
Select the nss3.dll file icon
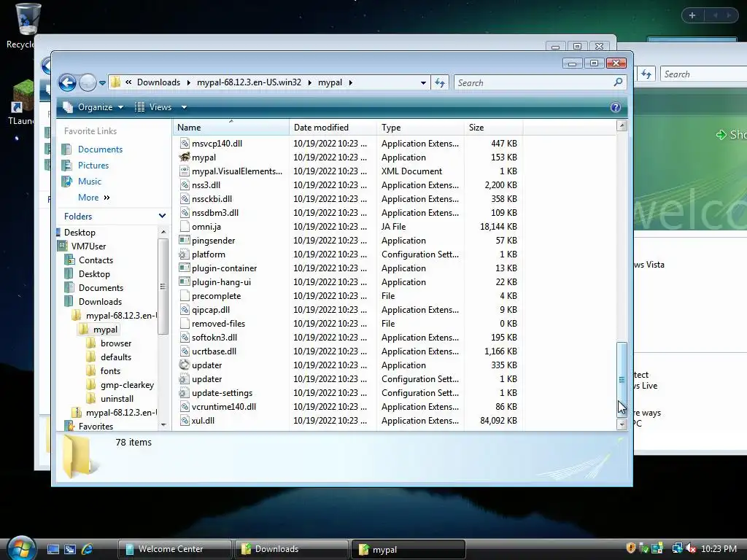[185, 184]
